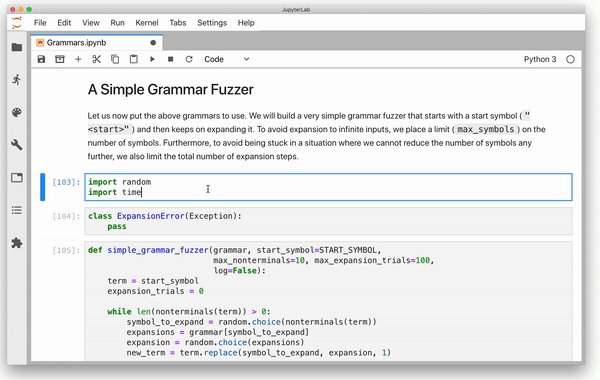Click the kernel status circle indicator

point(571,59)
